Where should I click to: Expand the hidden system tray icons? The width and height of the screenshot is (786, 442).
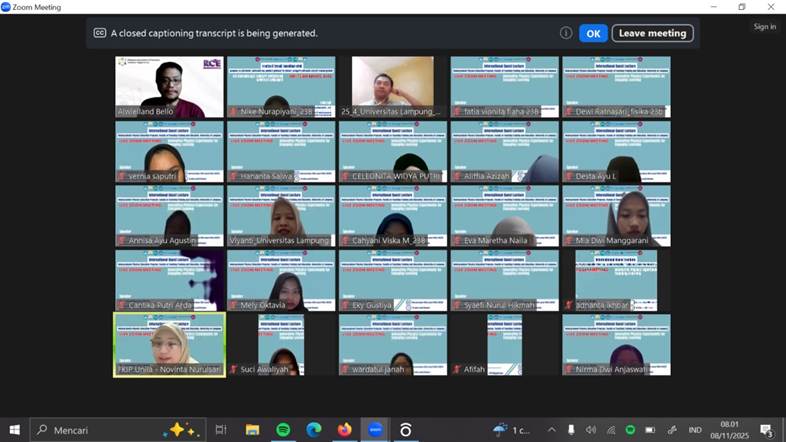click(x=552, y=429)
